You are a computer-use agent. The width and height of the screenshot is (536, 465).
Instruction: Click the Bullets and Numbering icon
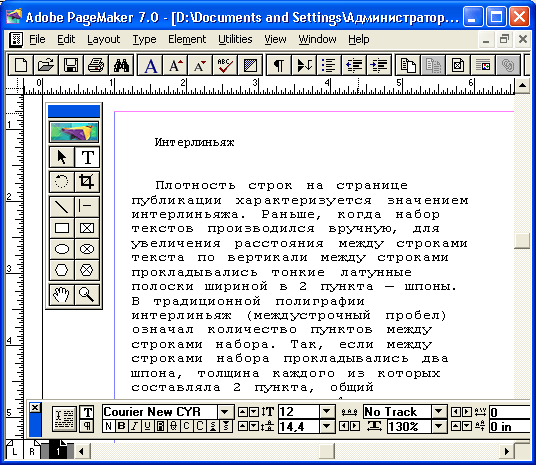(x=329, y=65)
